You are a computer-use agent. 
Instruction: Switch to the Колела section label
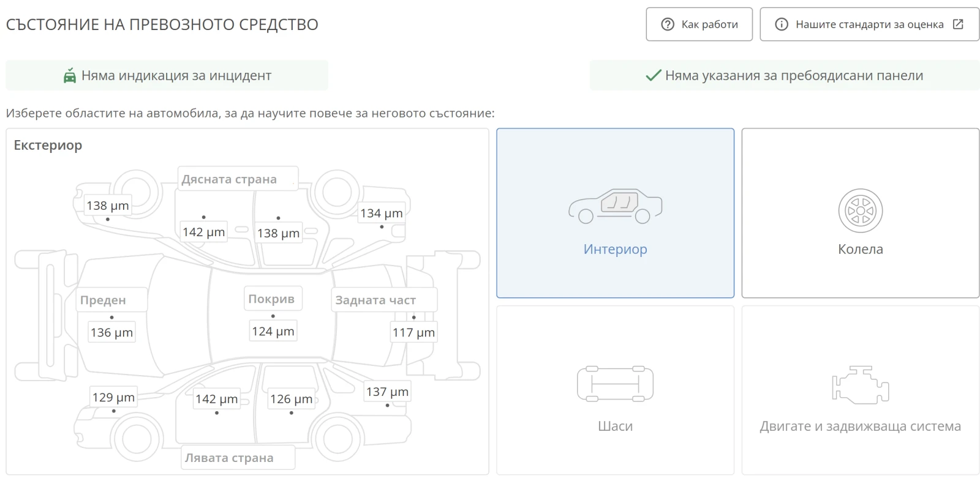[860, 249]
